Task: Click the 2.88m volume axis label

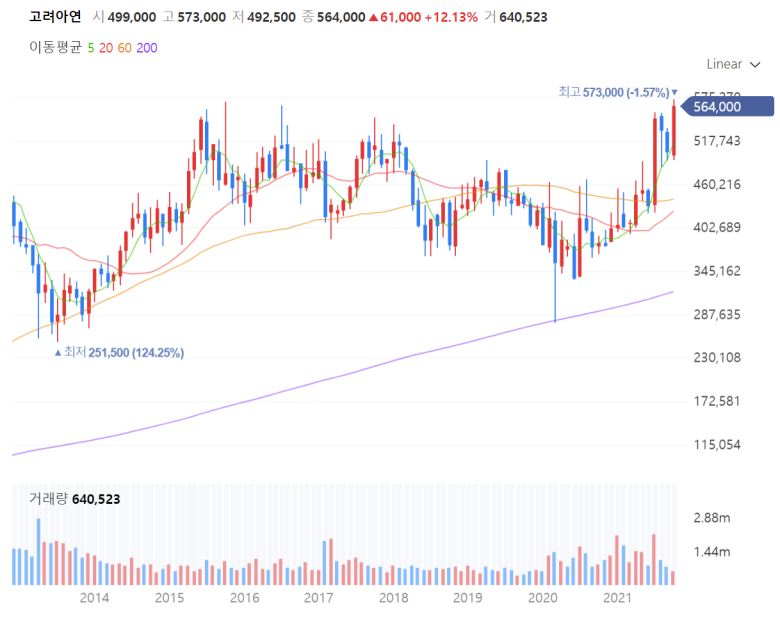Action: (712, 518)
